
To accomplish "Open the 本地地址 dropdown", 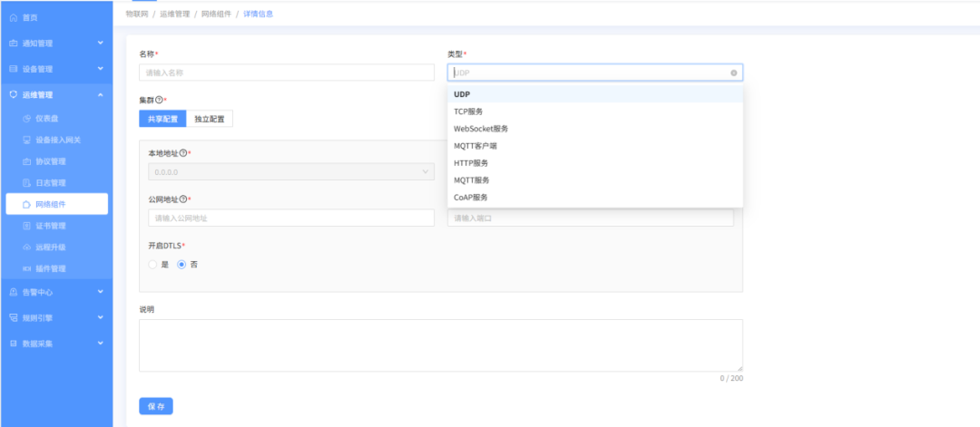I will click(x=290, y=170).
